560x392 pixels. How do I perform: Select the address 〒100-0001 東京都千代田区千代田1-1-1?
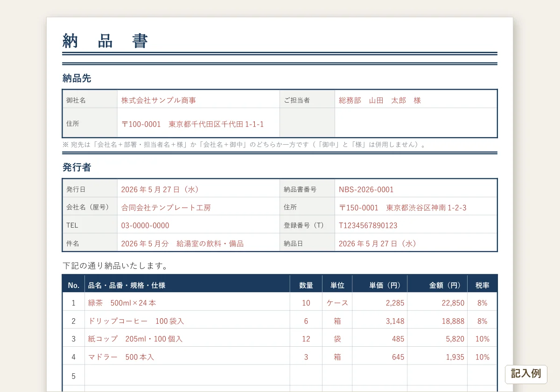coord(192,124)
